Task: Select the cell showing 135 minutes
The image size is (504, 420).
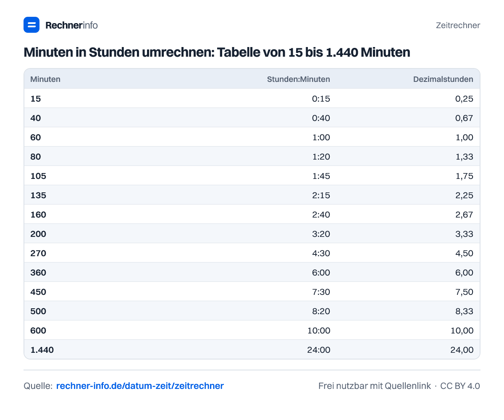Action: [x=38, y=195]
